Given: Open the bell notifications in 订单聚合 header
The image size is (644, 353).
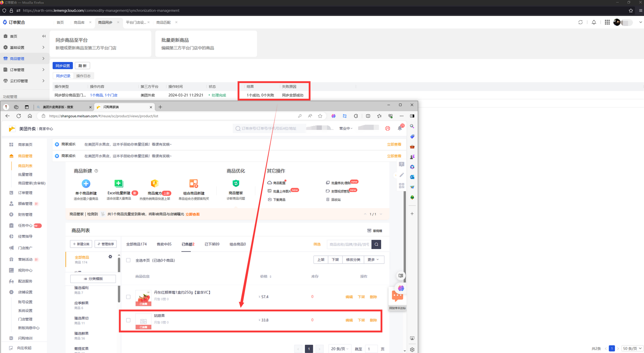Looking at the screenshot, I should [x=594, y=22].
